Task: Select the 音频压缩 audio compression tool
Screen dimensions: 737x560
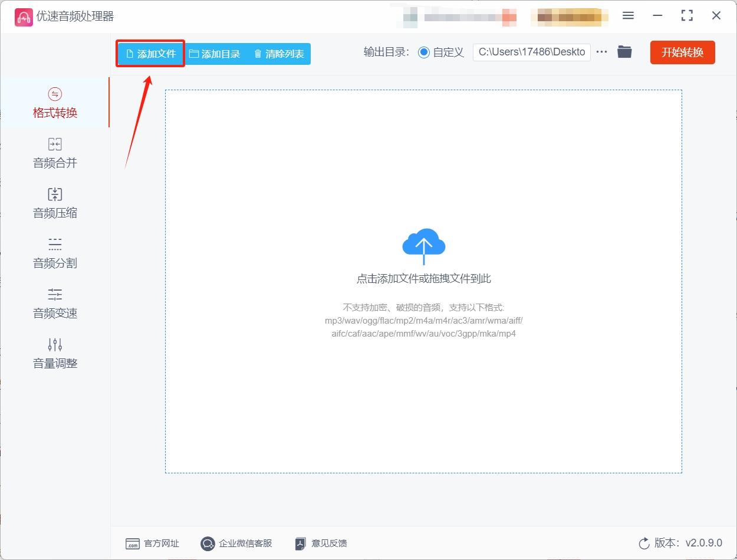Action: point(54,203)
